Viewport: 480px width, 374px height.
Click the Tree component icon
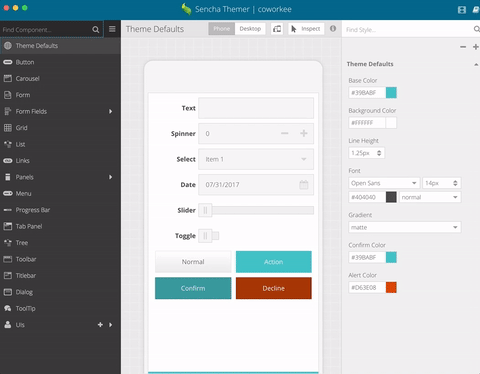click(8, 243)
